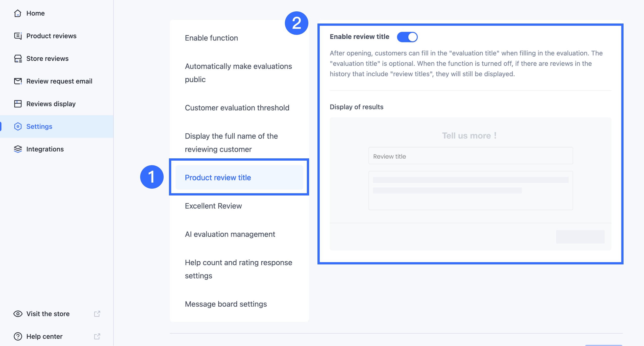Click the Help center question mark icon
This screenshot has height=346, width=644.
click(18, 336)
